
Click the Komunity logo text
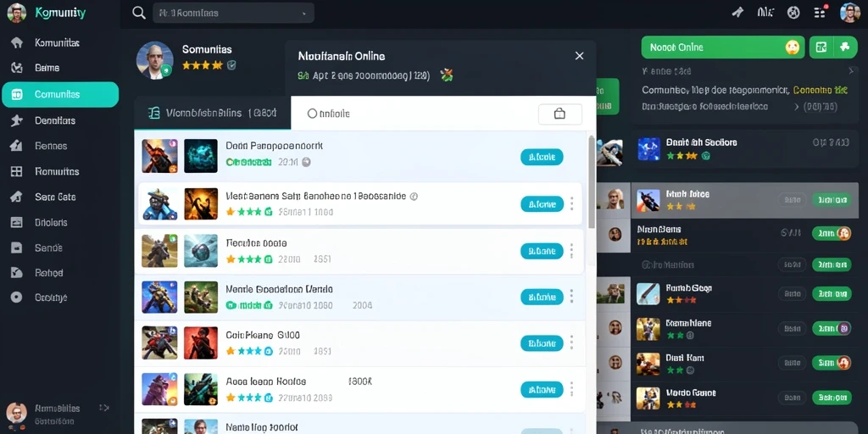60,13
